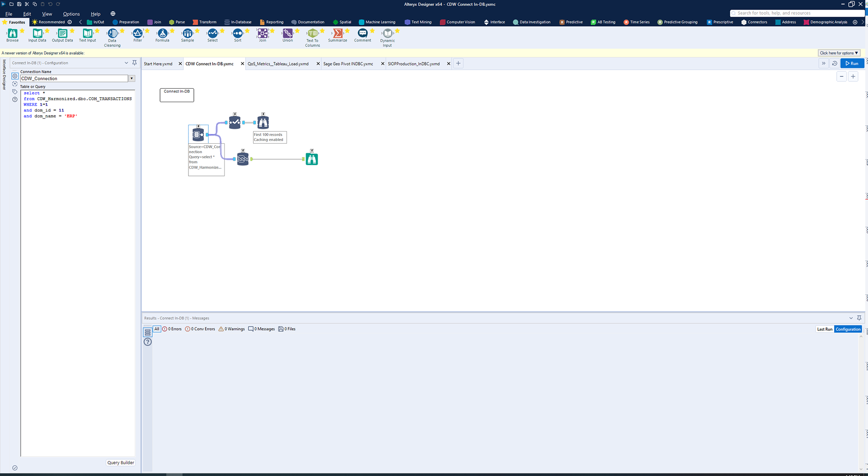Toggle favorite star on Browse tool
This screenshot has height=476, width=868.
click(22, 31)
